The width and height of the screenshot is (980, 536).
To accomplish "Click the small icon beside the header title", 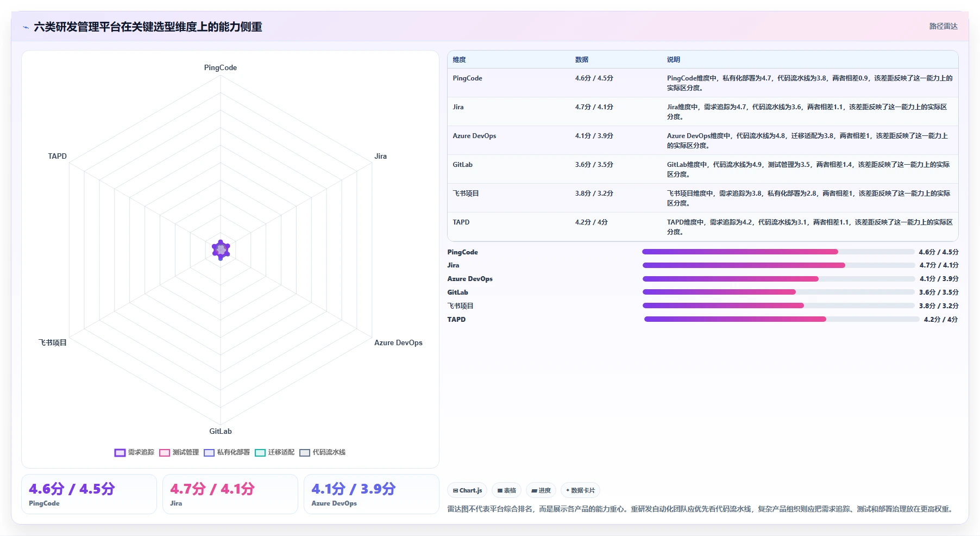I will 26,27.
